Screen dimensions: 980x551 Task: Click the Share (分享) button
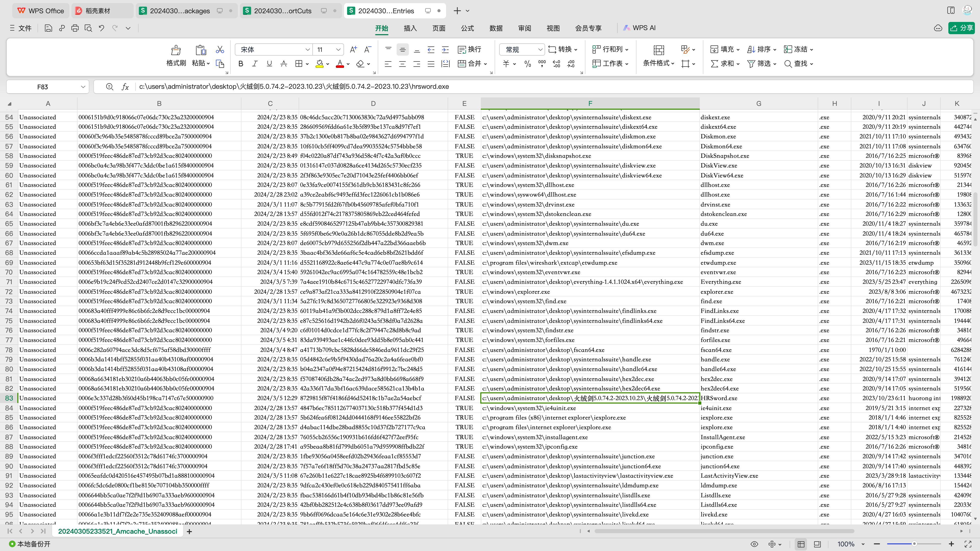point(961,28)
